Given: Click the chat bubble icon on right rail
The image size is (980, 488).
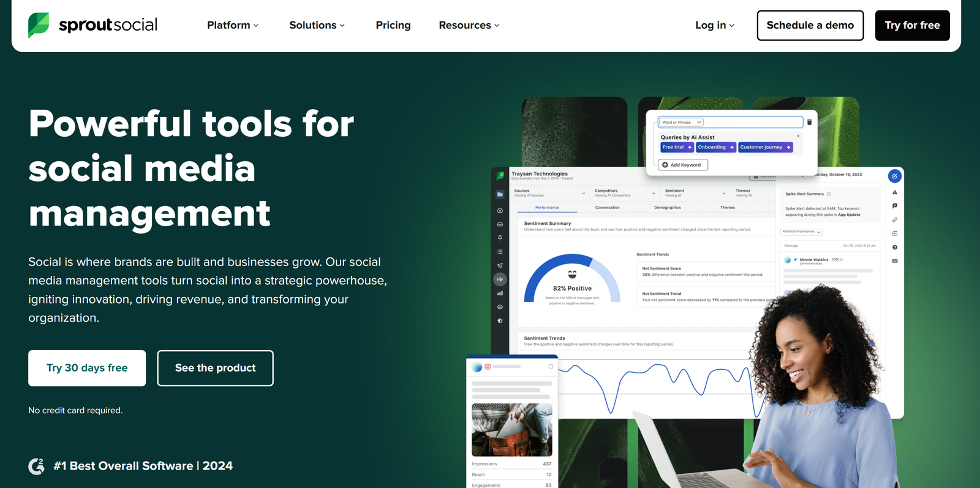Looking at the screenshot, I should coord(895,206).
